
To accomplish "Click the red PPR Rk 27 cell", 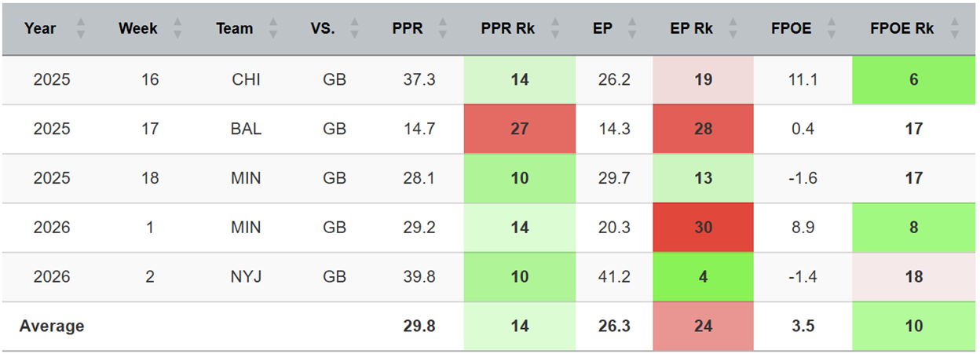I will 520,130.
